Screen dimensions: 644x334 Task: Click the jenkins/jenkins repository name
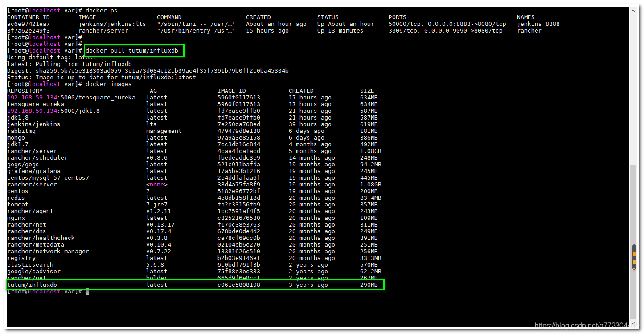34,124
